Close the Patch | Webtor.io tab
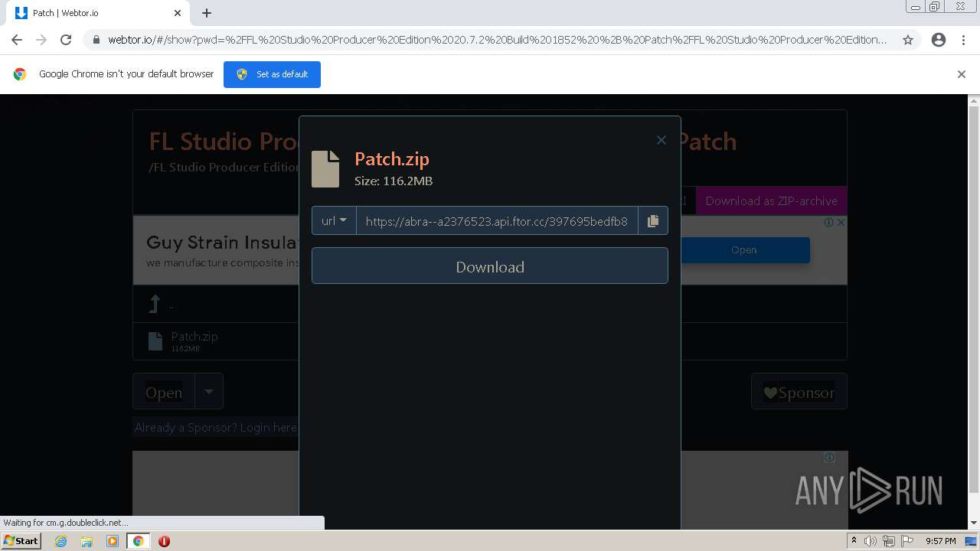 click(x=178, y=13)
